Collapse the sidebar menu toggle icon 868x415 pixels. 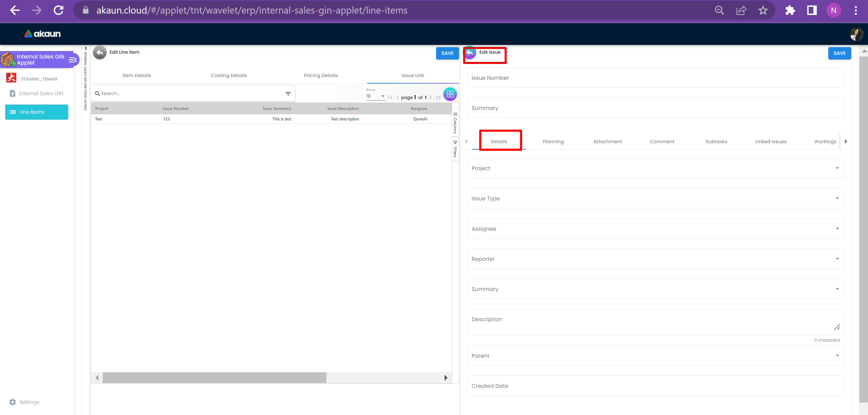(73, 60)
